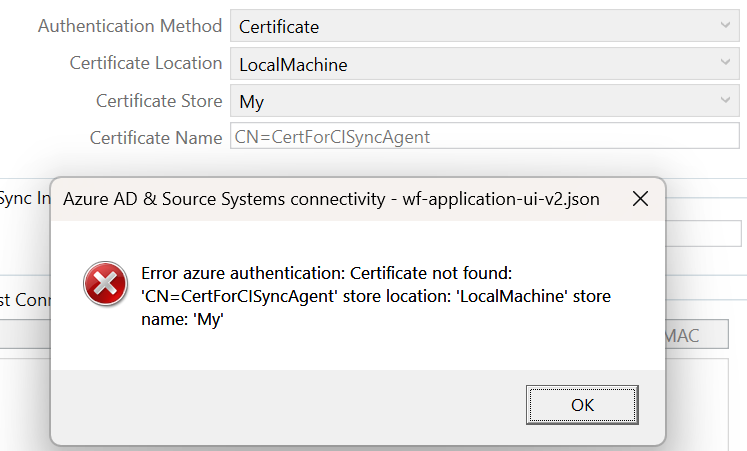Click the Certificate Name input field
747x451 pixels.
click(485, 136)
